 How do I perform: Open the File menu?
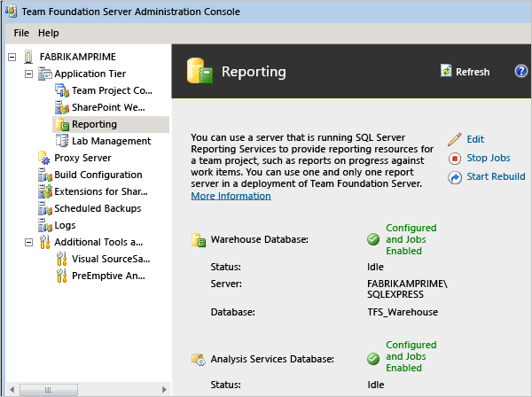point(21,33)
